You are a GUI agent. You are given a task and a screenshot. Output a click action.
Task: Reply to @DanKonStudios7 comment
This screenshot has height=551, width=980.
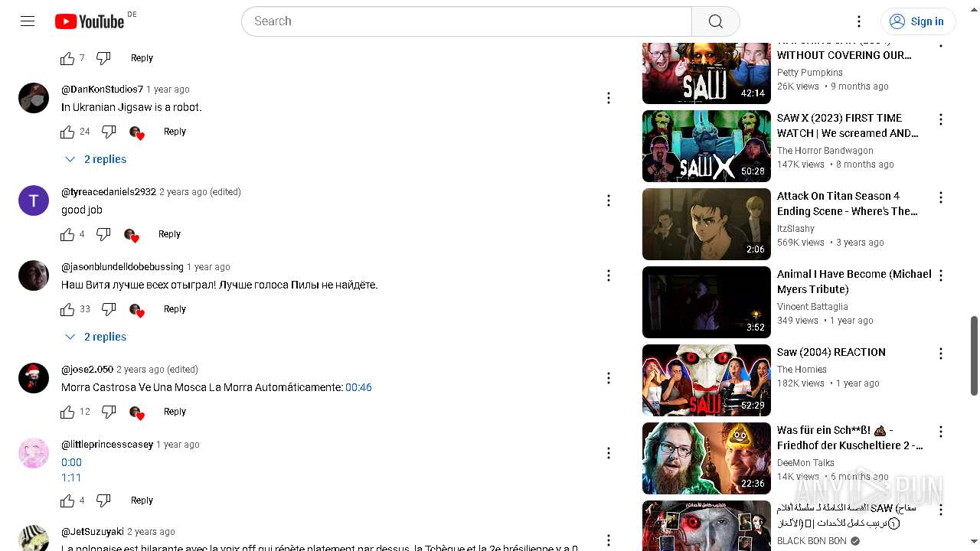click(x=175, y=132)
